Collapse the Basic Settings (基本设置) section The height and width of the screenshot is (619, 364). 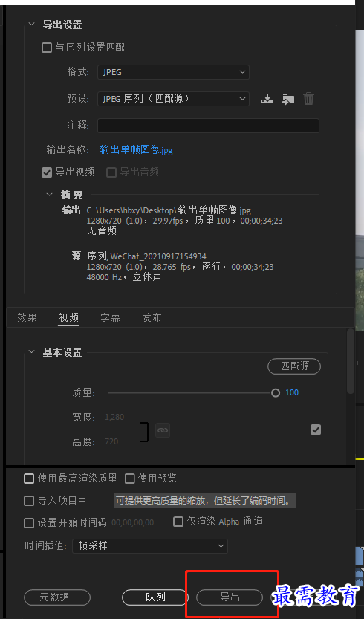tap(32, 351)
